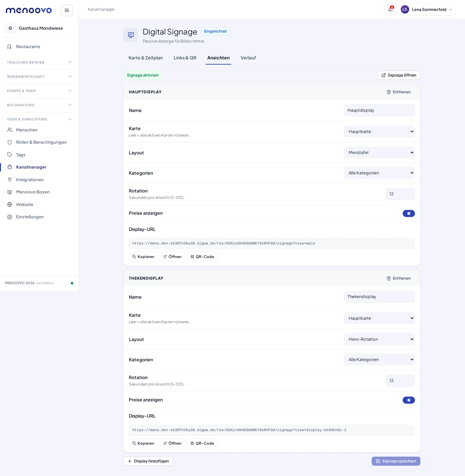Click Display hinzufügen
Screen dimensions: 465x476
(x=148, y=461)
